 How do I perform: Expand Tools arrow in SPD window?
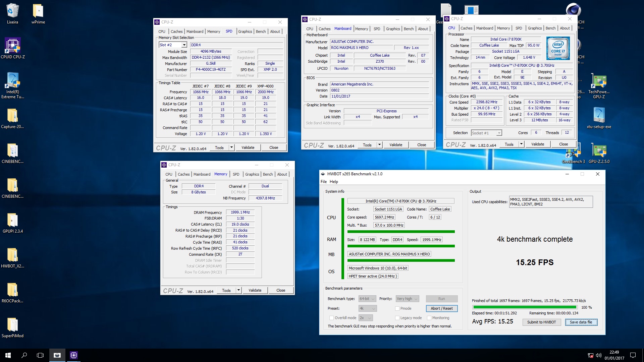[231, 147]
